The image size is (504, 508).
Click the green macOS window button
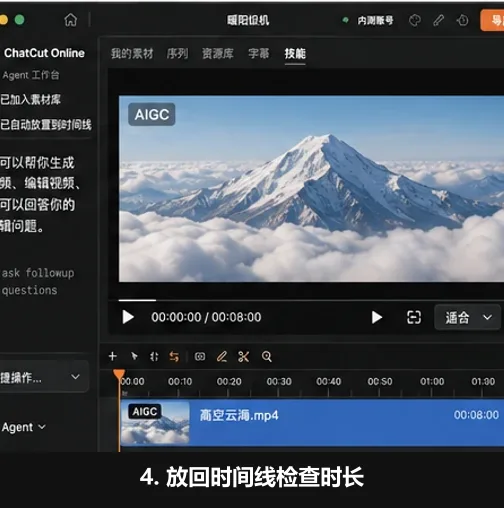(x=20, y=20)
